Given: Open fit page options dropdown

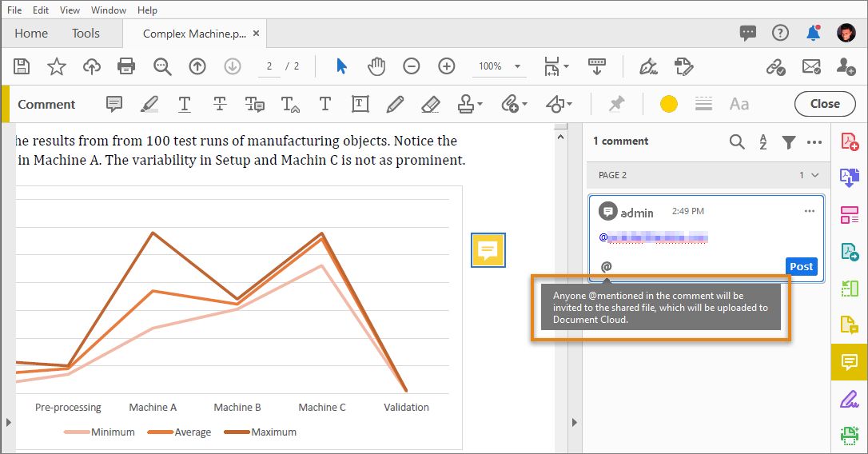Looking at the screenshot, I should pyautogui.click(x=555, y=66).
